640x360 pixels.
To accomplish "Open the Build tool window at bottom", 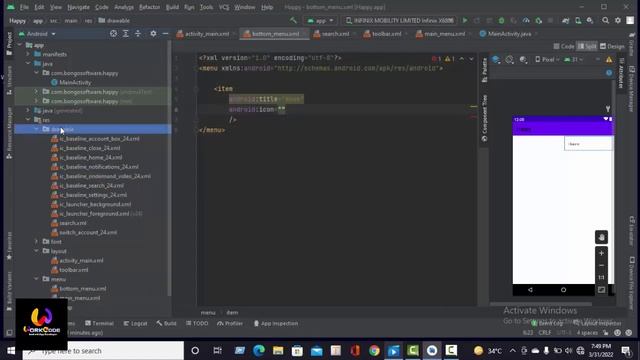I will pos(166,323).
